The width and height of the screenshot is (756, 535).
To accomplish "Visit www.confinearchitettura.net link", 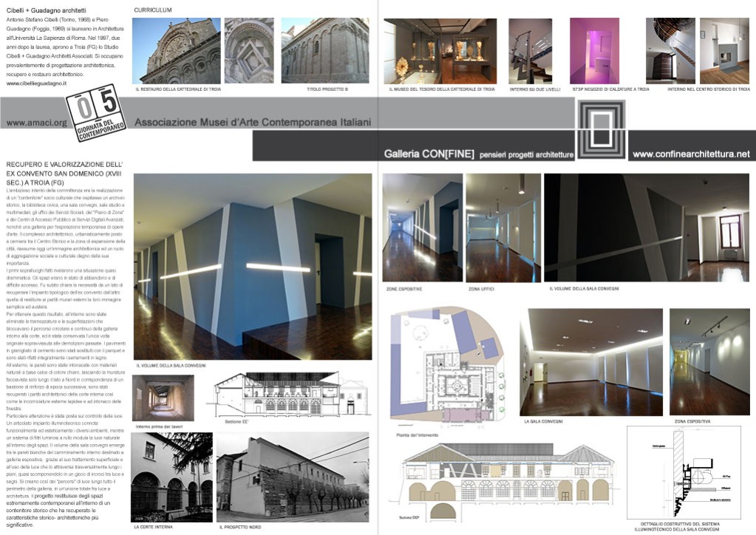I will [x=691, y=154].
